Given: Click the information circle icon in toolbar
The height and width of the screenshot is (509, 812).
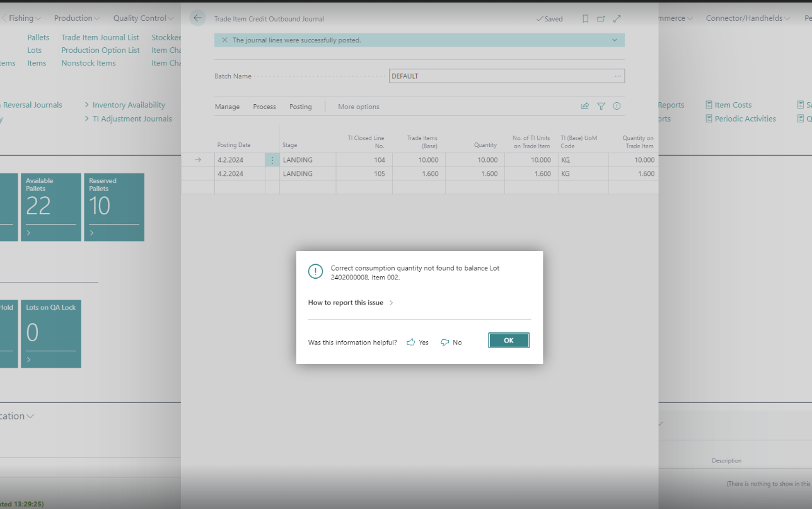Looking at the screenshot, I should pos(617,107).
